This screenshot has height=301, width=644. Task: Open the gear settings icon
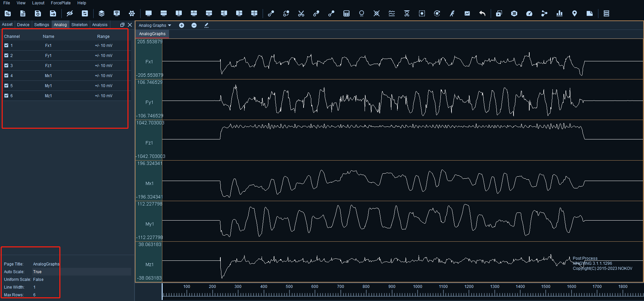132,13
